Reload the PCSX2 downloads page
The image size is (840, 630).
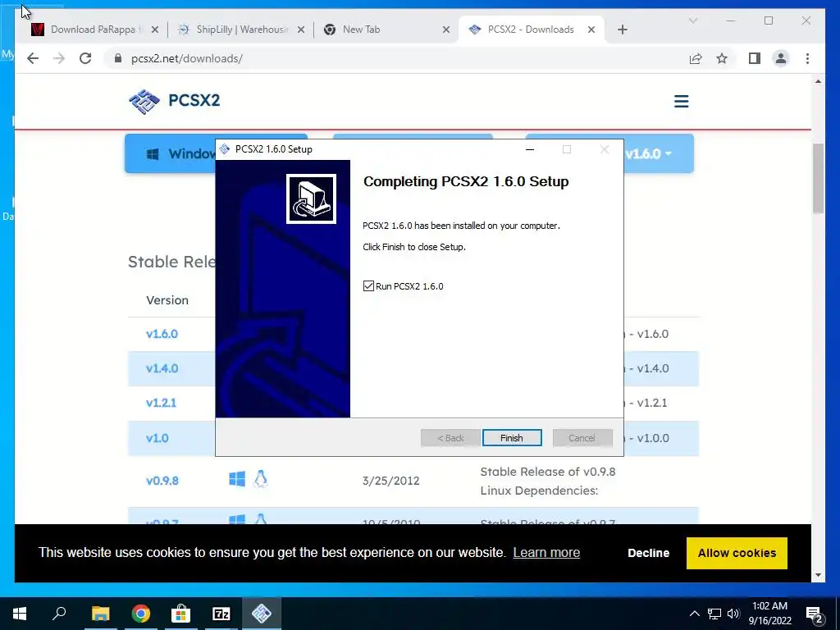click(x=85, y=58)
